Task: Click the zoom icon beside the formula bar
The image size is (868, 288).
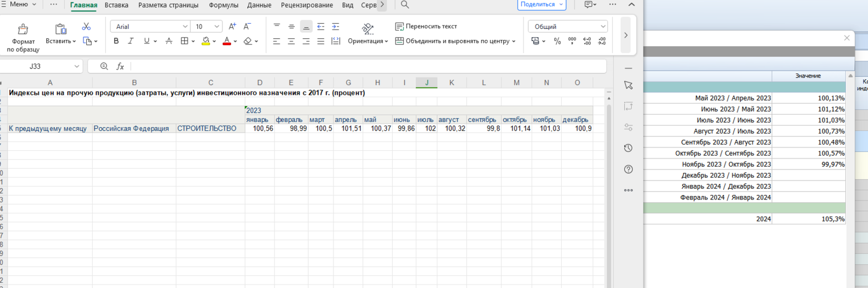Action: pos(104,67)
